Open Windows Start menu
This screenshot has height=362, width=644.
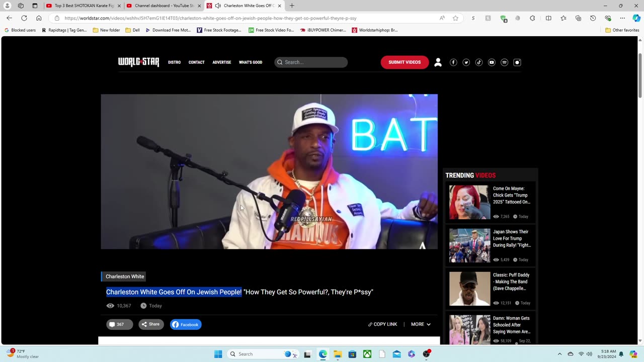tap(218, 354)
